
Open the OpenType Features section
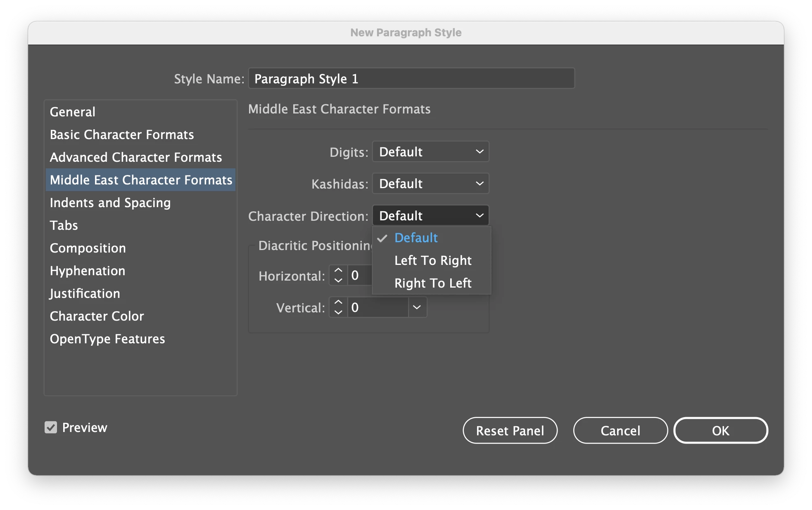click(x=107, y=339)
